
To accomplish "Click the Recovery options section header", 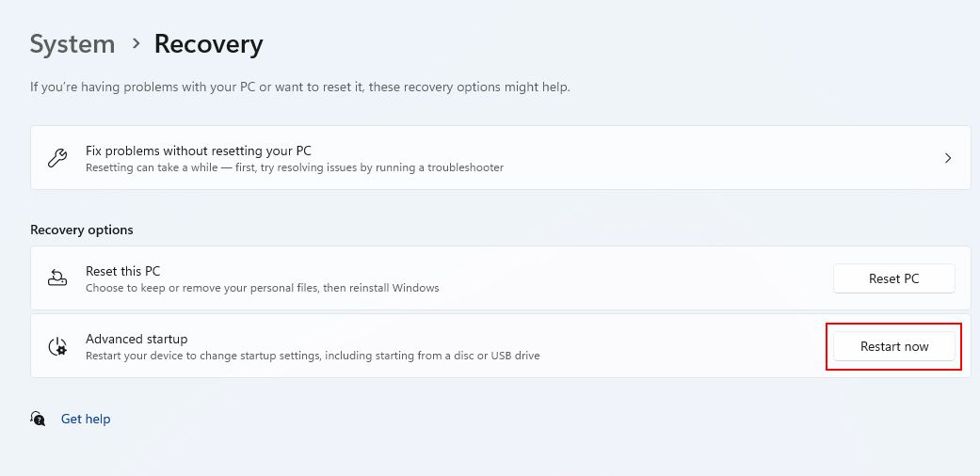I will [82, 230].
